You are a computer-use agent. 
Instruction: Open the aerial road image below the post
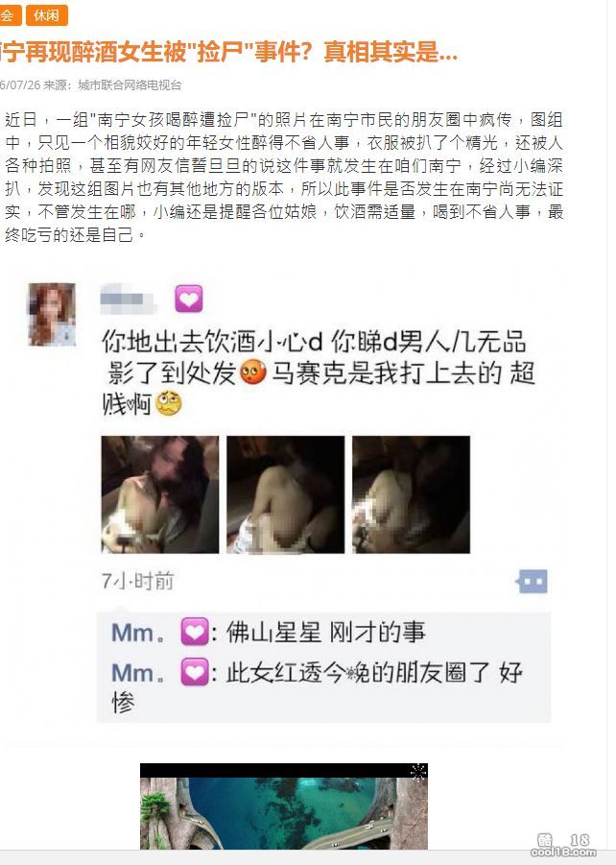284,806
